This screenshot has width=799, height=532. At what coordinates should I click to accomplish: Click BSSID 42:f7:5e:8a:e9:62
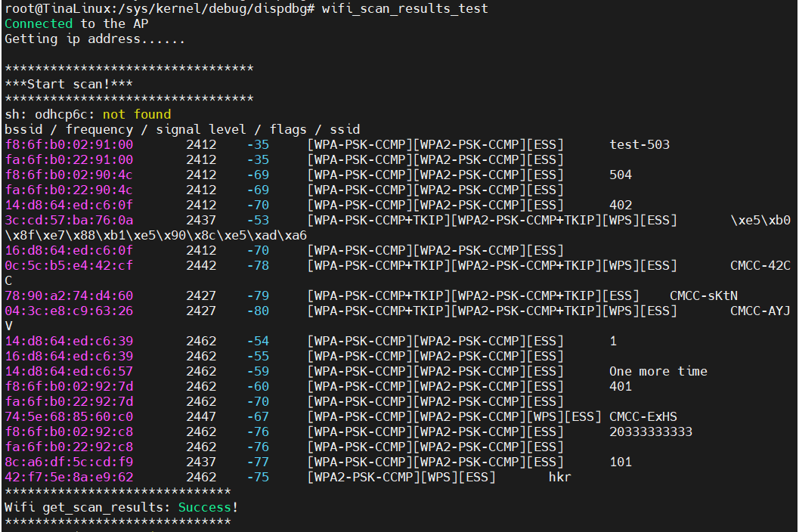click(x=69, y=477)
